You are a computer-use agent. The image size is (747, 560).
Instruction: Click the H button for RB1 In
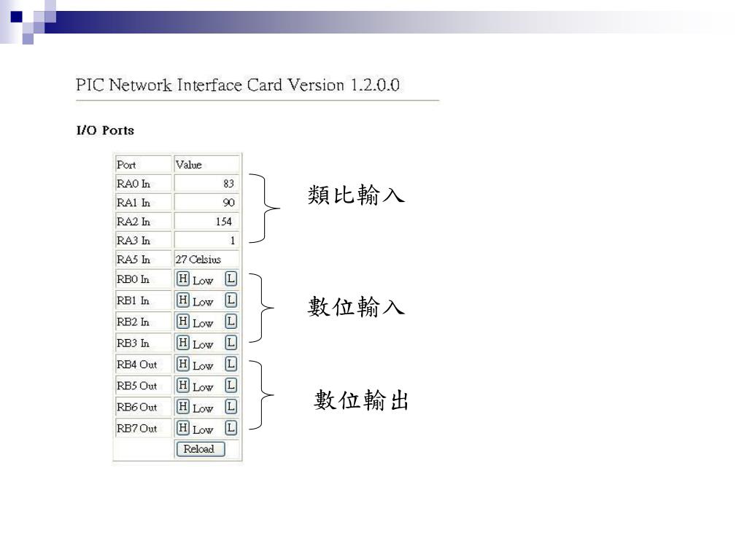[x=183, y=300]
